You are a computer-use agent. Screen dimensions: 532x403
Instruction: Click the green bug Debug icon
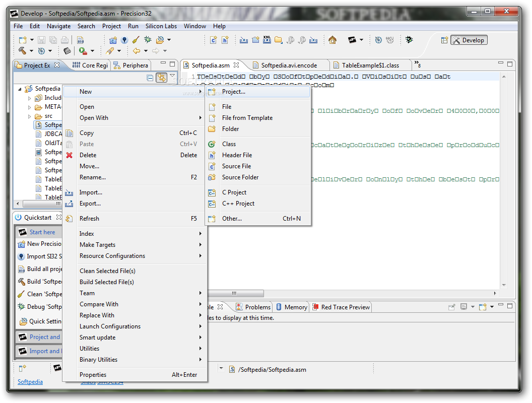tap(148, 40)
